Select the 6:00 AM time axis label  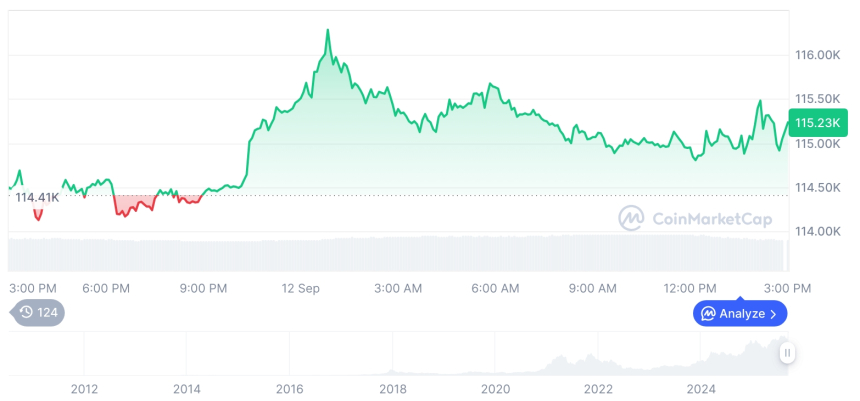pos(495,289)
